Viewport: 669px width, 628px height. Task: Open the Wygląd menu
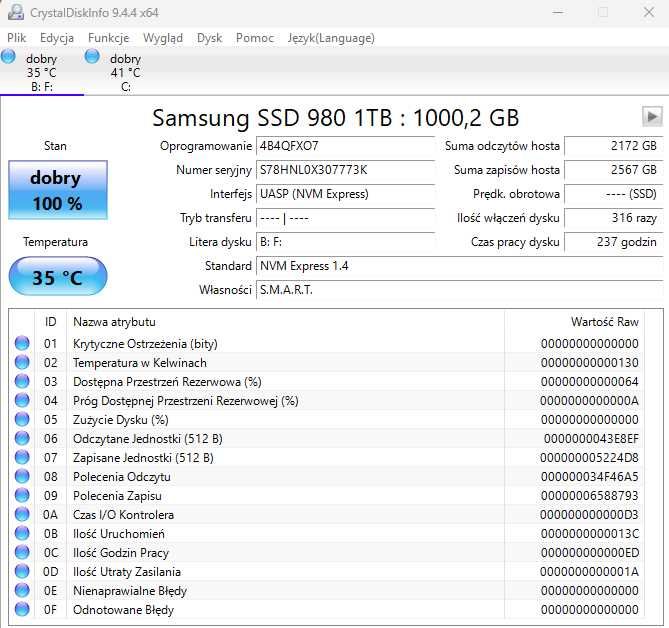point(163,38)
